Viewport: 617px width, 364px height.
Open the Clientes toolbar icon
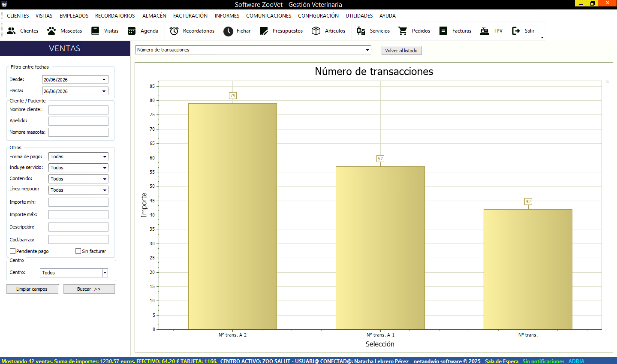tap(12, 31)
